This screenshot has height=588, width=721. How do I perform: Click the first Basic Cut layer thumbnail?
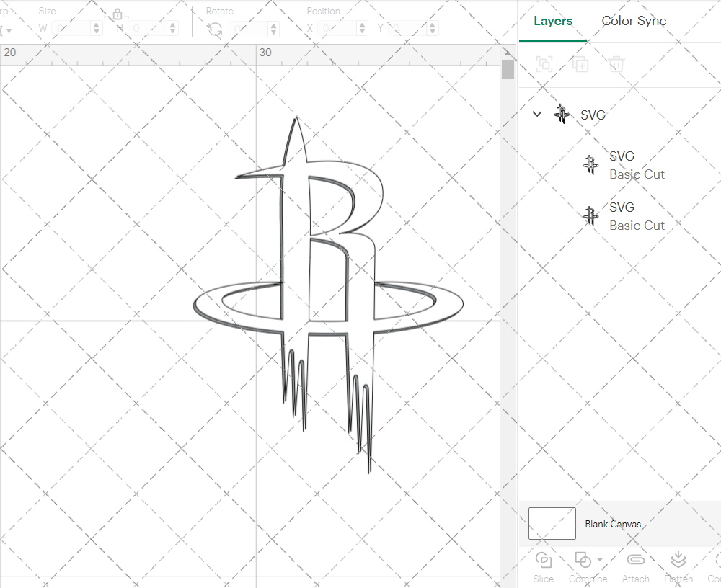591,165
